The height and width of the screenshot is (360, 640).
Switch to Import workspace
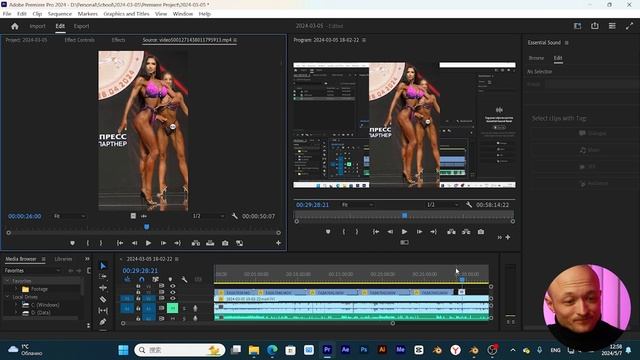tap(37, 26)
